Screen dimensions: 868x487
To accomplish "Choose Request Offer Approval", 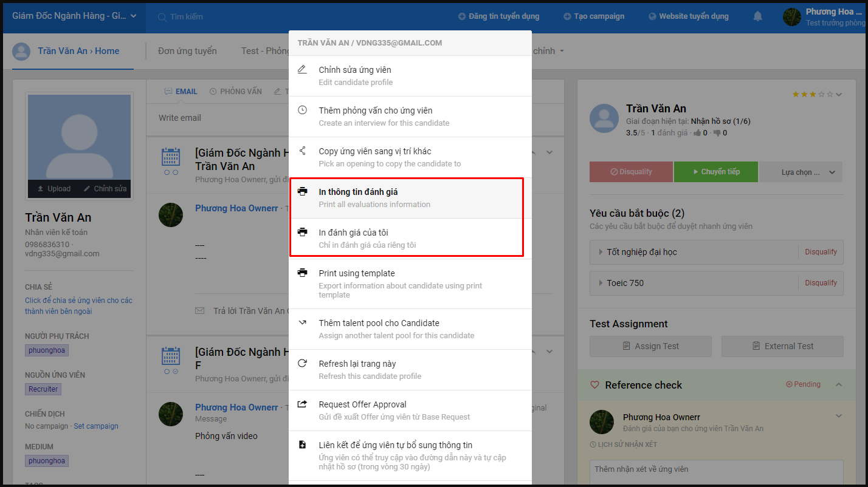I will 410,410.
